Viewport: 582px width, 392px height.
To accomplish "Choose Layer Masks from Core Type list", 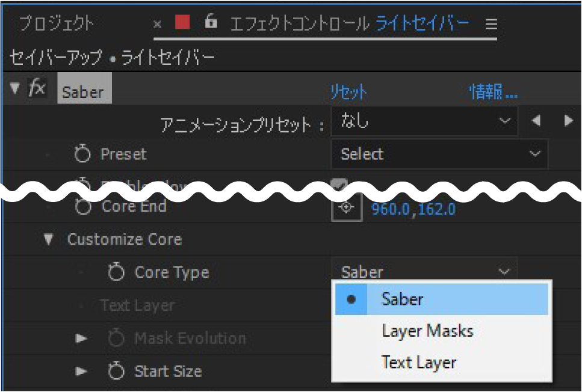I will pyautogui.click(x=427, y=331).
